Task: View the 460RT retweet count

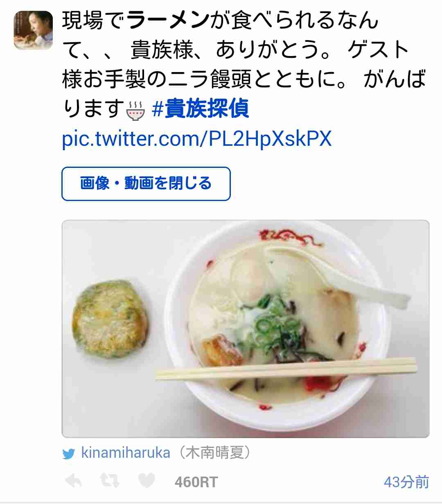Action: pyautogui.click(x=196, y=482)
